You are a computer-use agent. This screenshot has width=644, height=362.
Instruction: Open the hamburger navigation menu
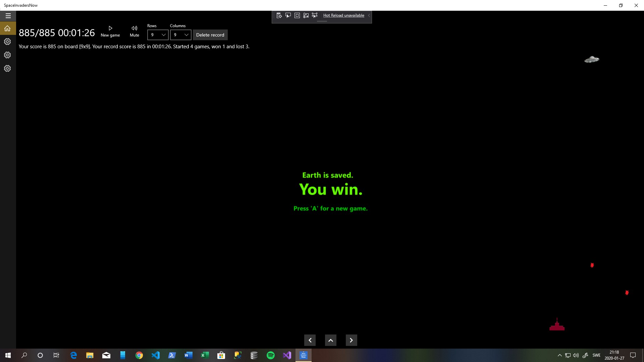pyautogui.click(x=8, y=16)
